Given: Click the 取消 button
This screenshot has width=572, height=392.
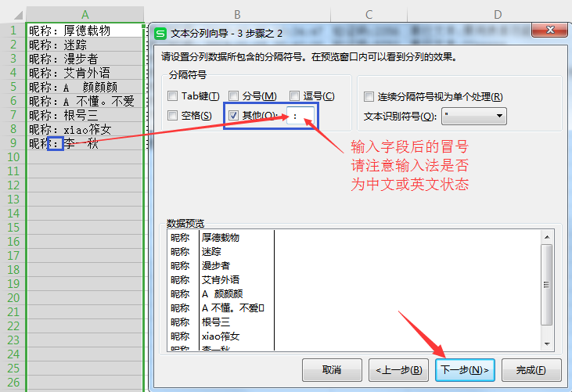Looking at the screenshot, I should [x=332, y=369].
